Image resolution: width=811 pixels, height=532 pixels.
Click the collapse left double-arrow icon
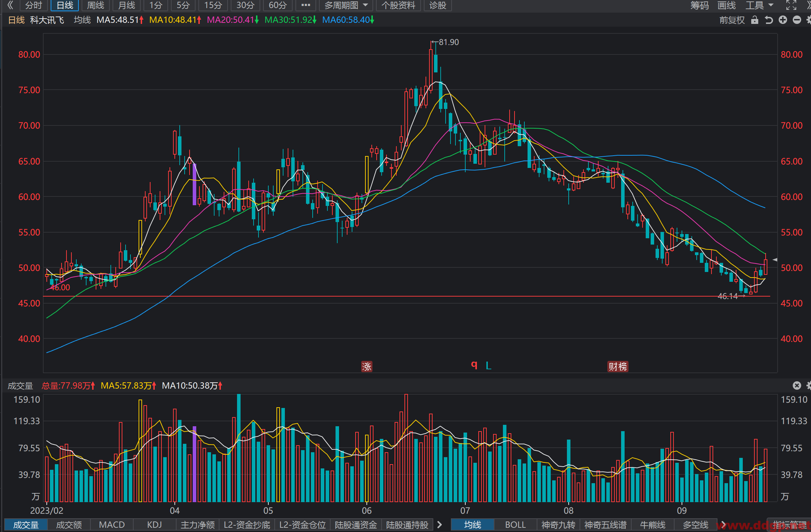click(10, 5)
